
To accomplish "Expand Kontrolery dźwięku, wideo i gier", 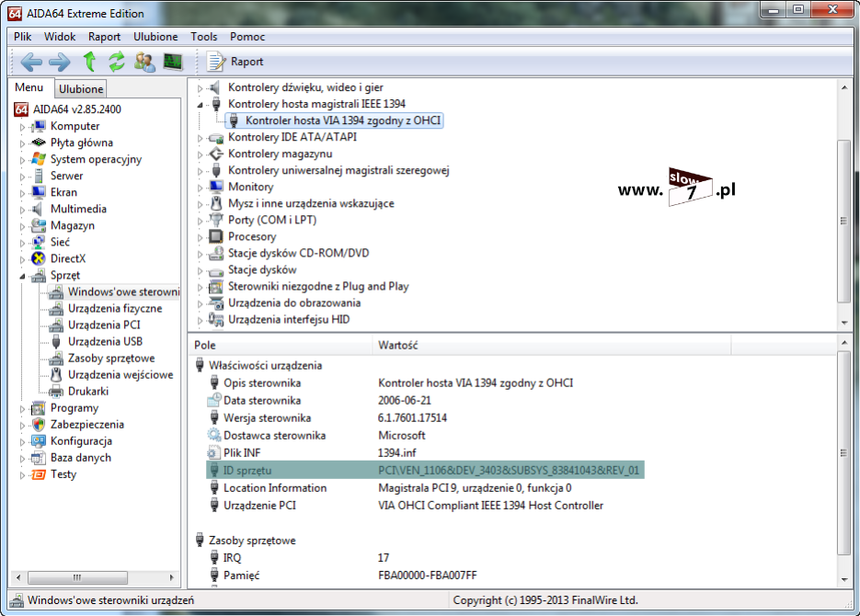I will pyautogui.click(x=201, y=87).
